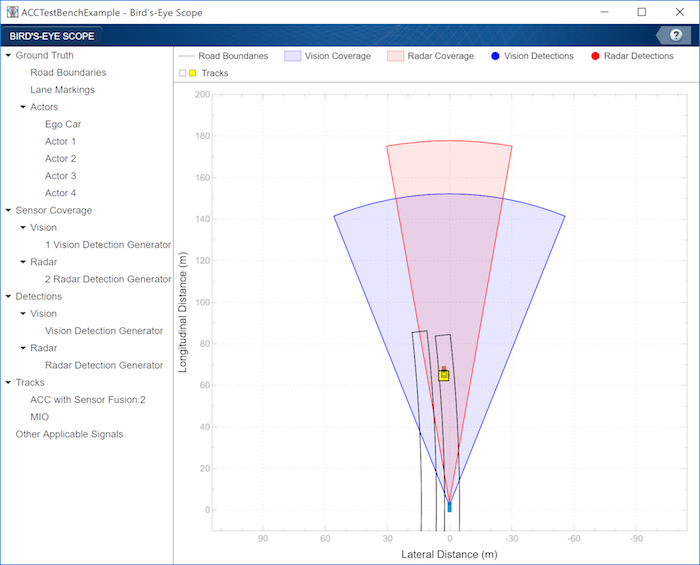The image size is (700, 565).
Task: Collapse the Ground Truth tree node
Action: tap(8, 55)
